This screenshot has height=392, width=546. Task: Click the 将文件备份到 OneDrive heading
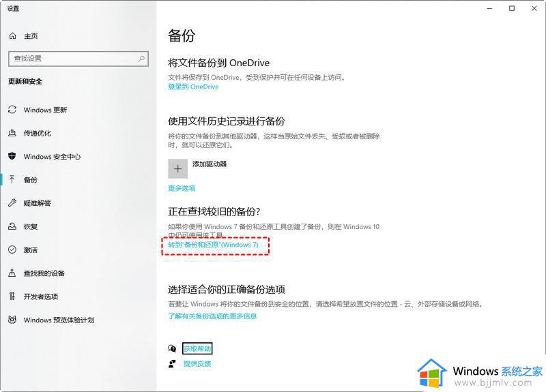pos(218,63)
